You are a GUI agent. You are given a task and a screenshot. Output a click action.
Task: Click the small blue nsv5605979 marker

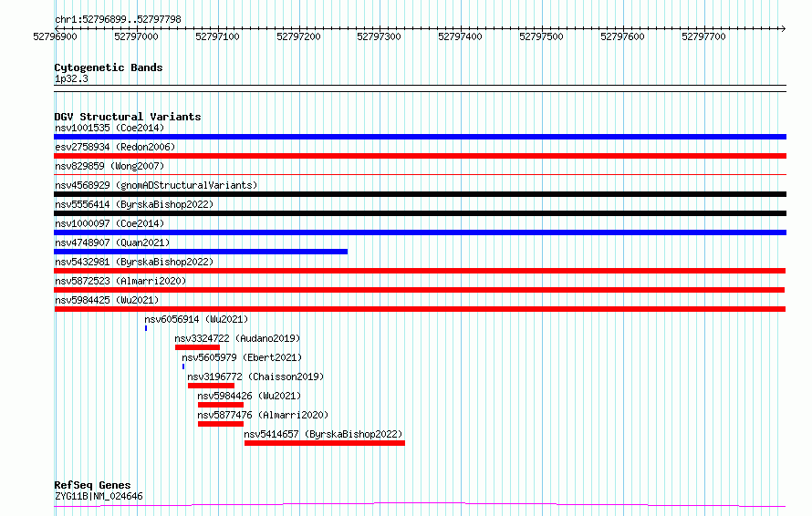(x=183, y=366)
